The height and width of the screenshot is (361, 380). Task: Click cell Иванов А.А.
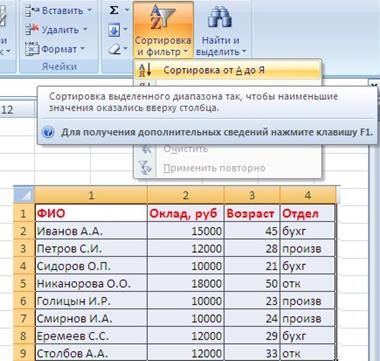(91, 231)
